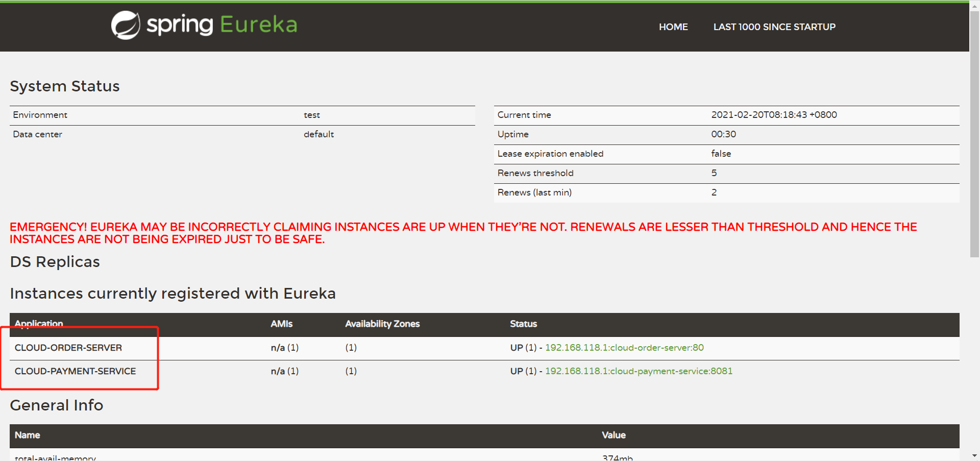The image size is (980, 461).
Task: Click UP (1) status in CLOUD-ORDER-SERVER row
Action: pyautogui.click(x=523, y=348)
